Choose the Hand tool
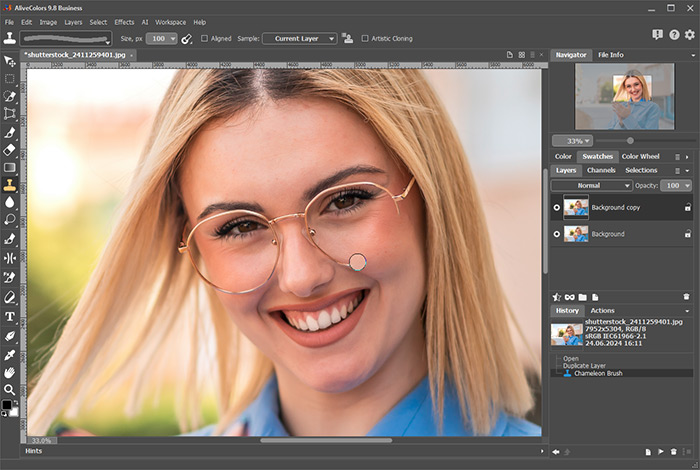Screen dimensions: 700x470 [x=9, y=372]
